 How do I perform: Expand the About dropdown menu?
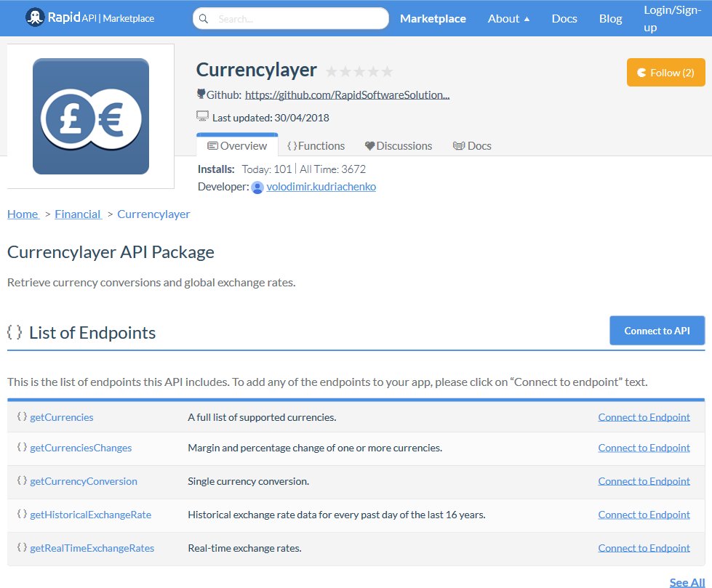click(x=508, y=19)
